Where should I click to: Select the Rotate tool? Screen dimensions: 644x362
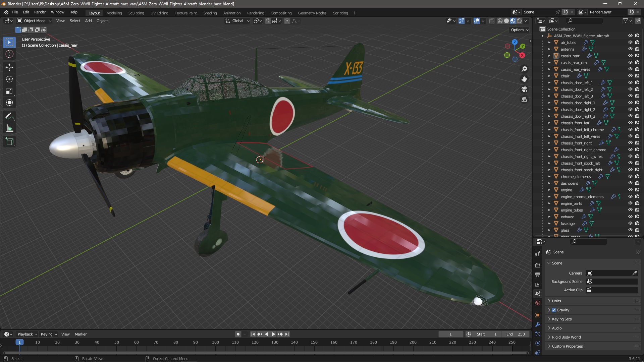pyautogui.click(x=9, y=79)
